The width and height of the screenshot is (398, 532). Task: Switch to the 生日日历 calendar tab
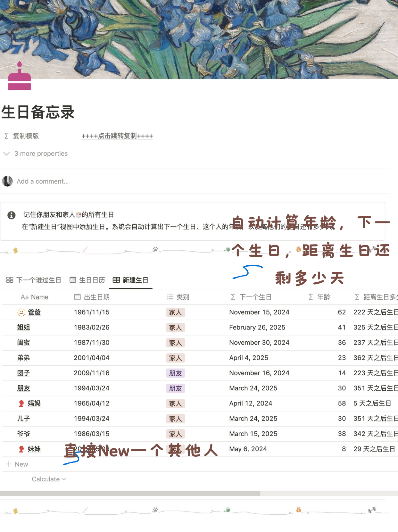87,280
